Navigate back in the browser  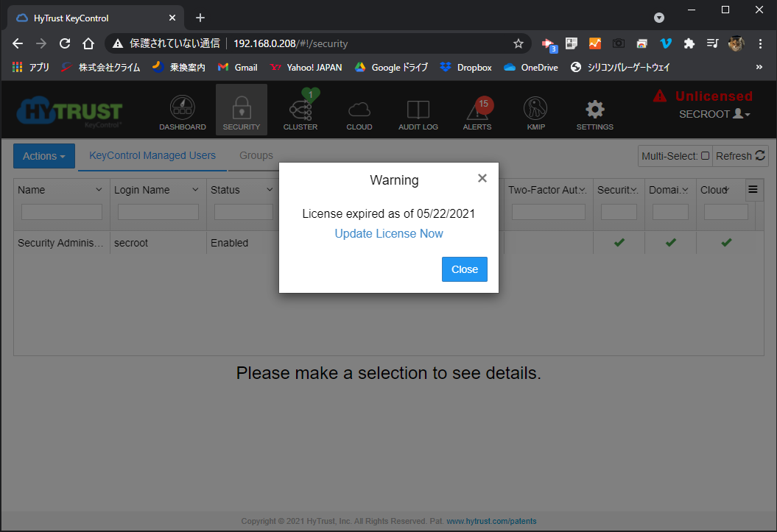[18, 43]
